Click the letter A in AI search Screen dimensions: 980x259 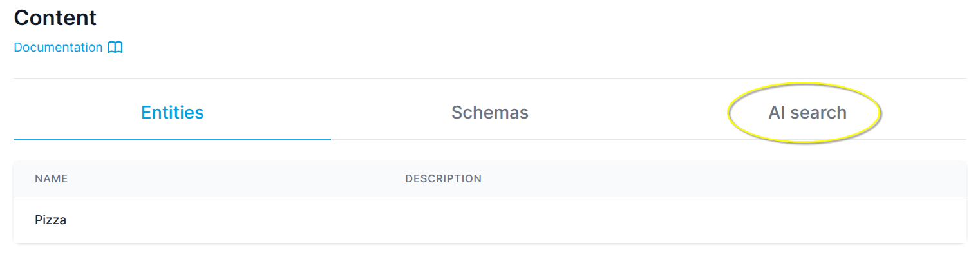pos(774,113)
